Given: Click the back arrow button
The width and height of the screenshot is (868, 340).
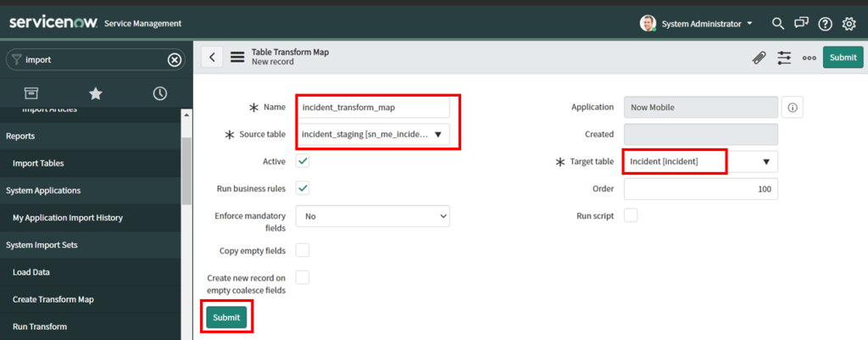Looking at the screenshot, I should coord(212,57).
